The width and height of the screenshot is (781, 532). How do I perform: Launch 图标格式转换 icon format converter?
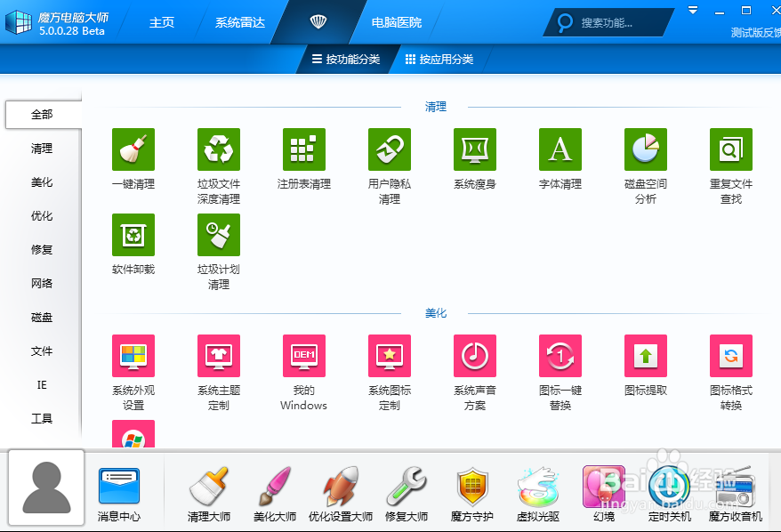pyautogui.click(x=730, y=355)
